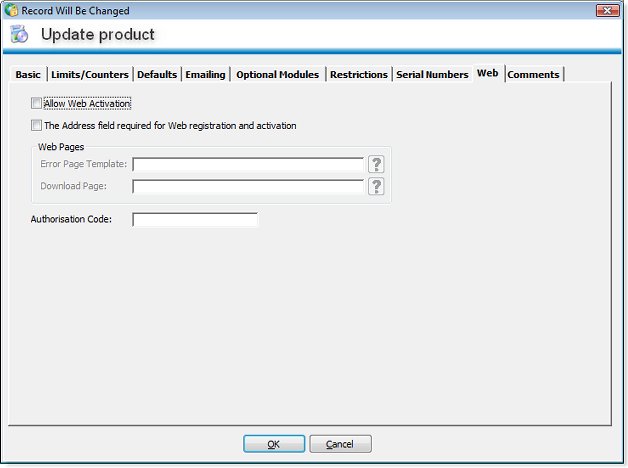The width and height of the screenshot is (628, 468).
Task: Click into the Download Page field
Action: 248,187
